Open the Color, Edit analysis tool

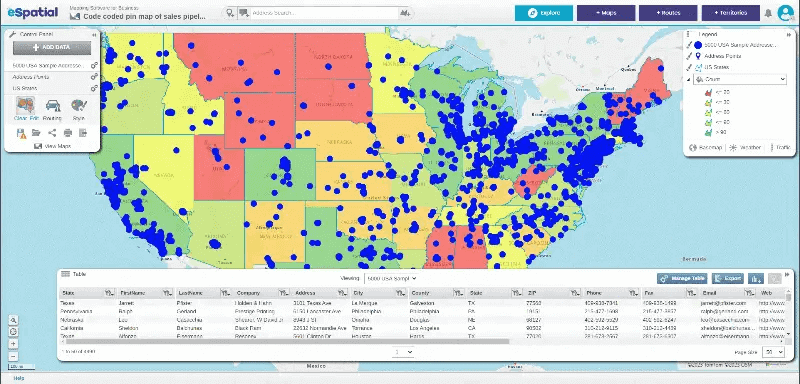tap(27, 109)
